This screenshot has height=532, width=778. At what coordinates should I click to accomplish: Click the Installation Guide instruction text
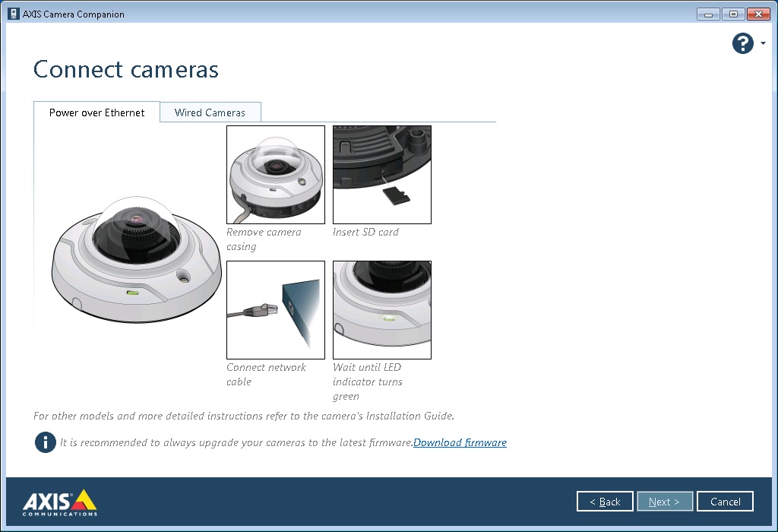pos(244,416)
